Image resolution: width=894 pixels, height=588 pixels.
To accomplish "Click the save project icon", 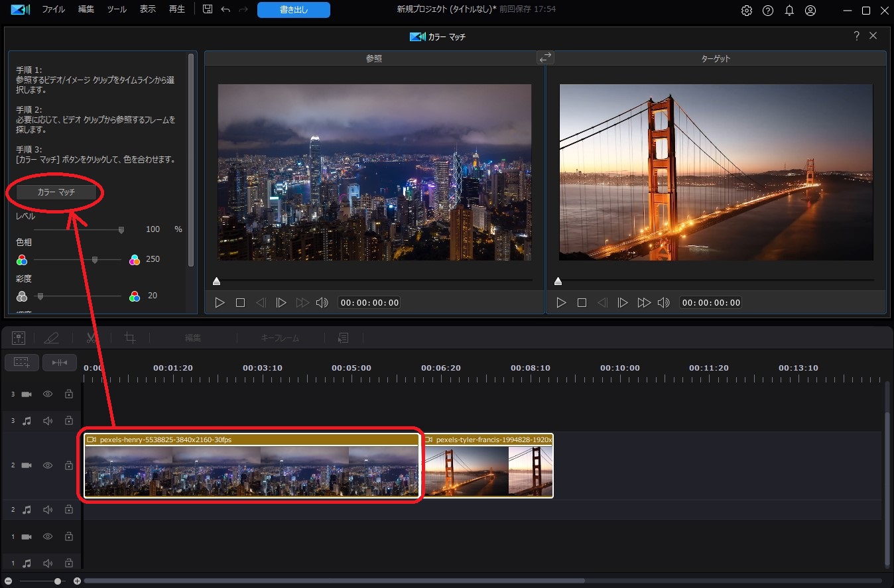I will click(x=208, y=10).
